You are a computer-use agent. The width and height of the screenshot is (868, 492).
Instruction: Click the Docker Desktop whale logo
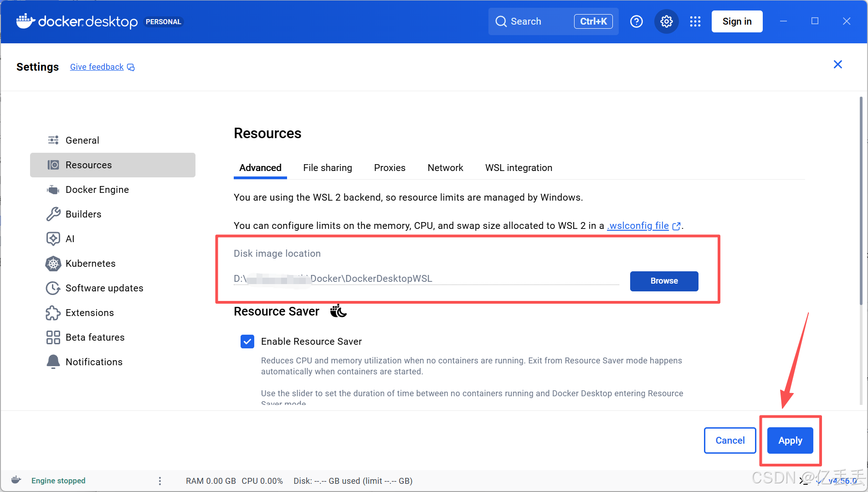tap(26, 21)
